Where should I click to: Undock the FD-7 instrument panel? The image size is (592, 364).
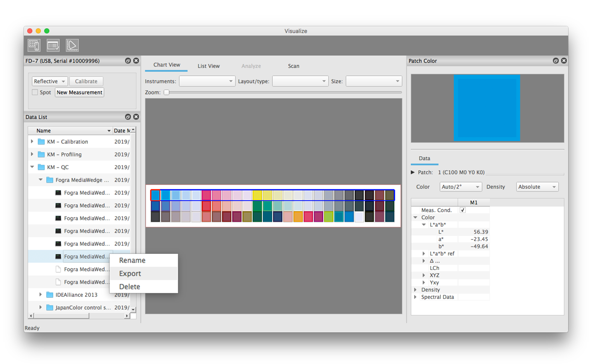tap(128, 61)
